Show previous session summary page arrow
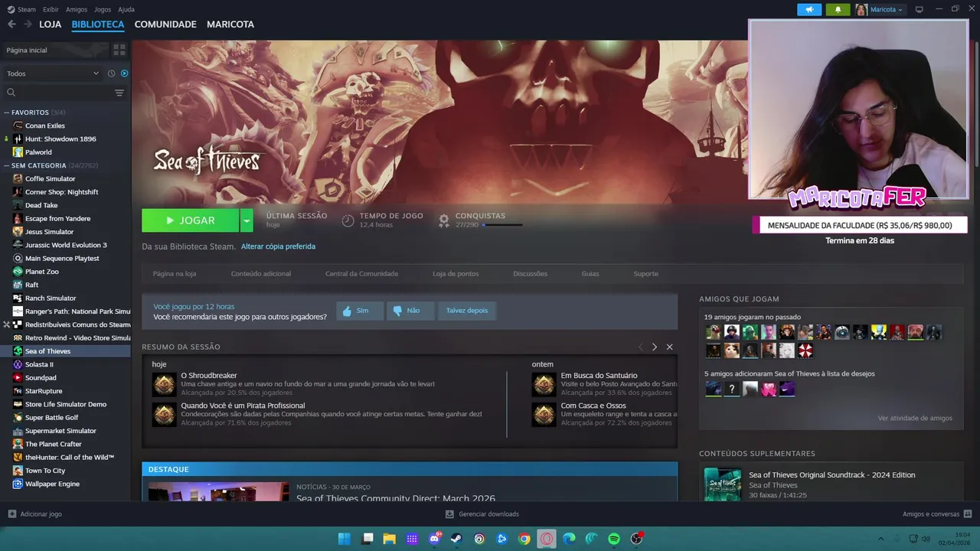 coord(641,347)
